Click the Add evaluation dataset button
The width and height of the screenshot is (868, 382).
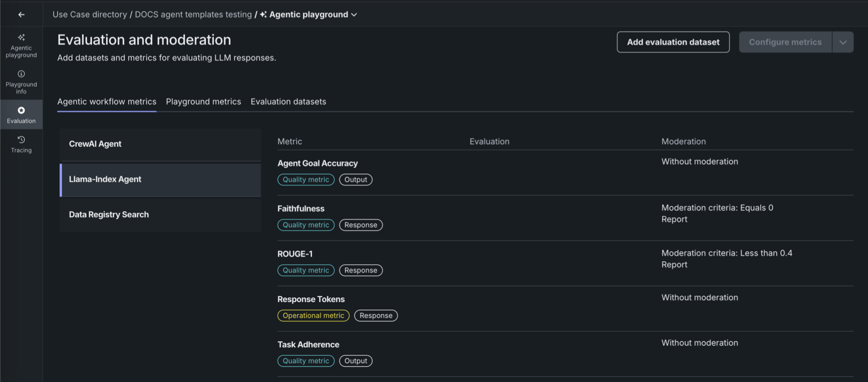[673, 42]
